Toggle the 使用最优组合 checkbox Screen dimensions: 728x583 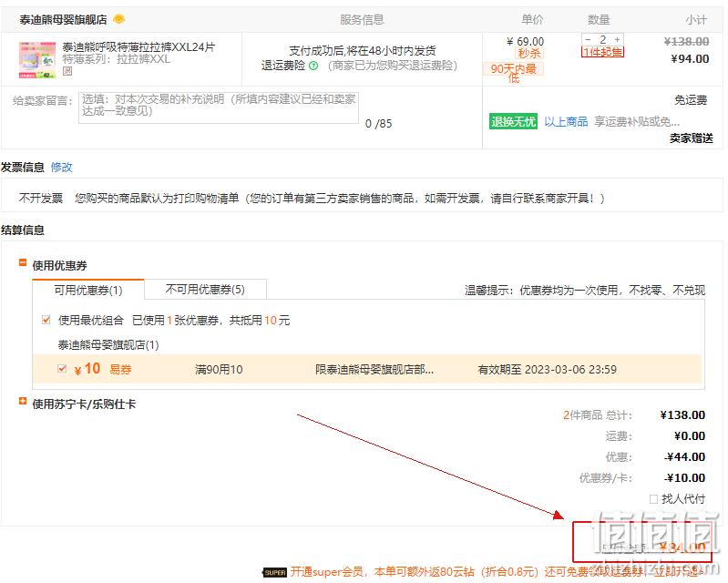point(46,320)
